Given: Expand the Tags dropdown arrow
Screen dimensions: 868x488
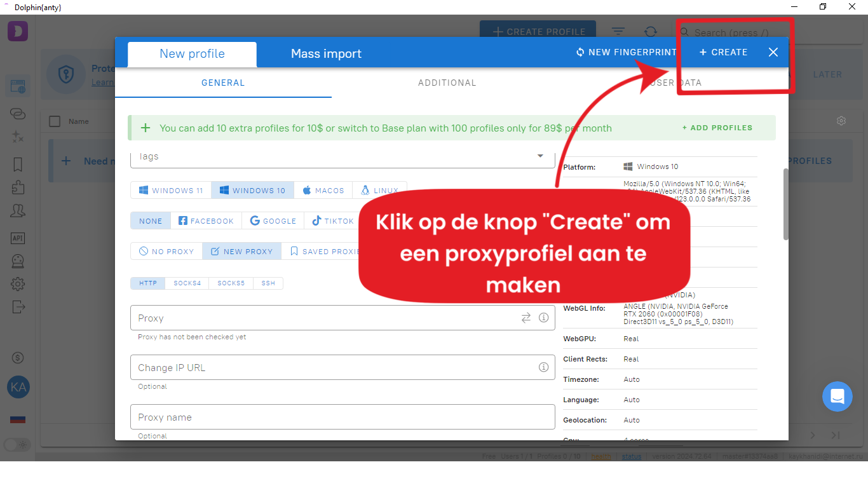Looking at the screenshot, I should pyautogui.click(x=540, y=156).
